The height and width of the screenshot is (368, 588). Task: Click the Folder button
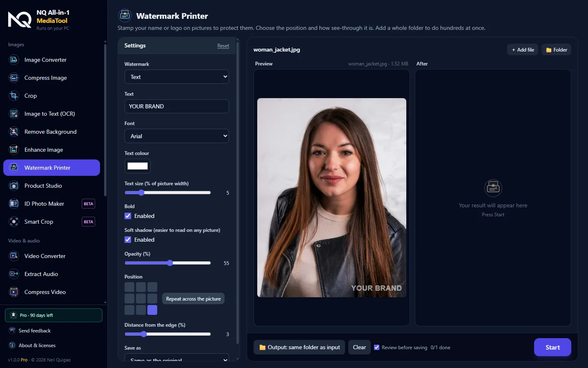point(556,50)
